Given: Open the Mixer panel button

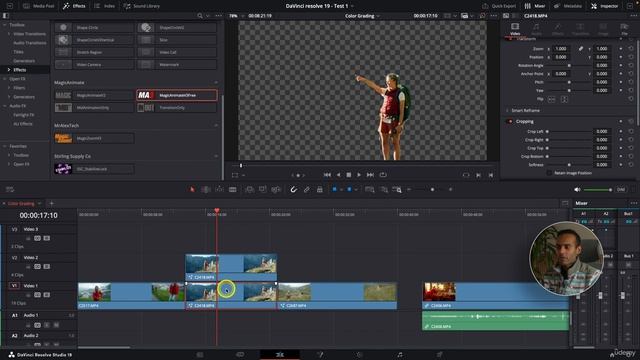Looking at the screenshot, I should (x=535, y=6).
